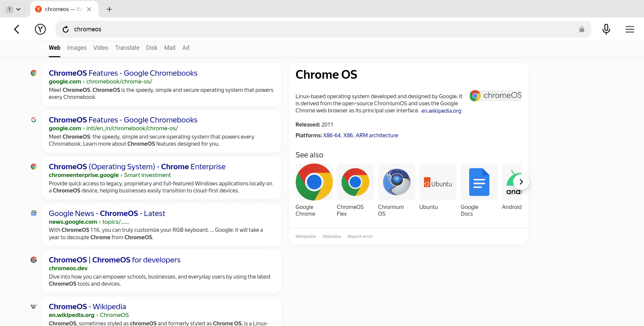Screen dimensions: 644x326
Task: Close the chromeos browser tab
Action: coord(89,9)
